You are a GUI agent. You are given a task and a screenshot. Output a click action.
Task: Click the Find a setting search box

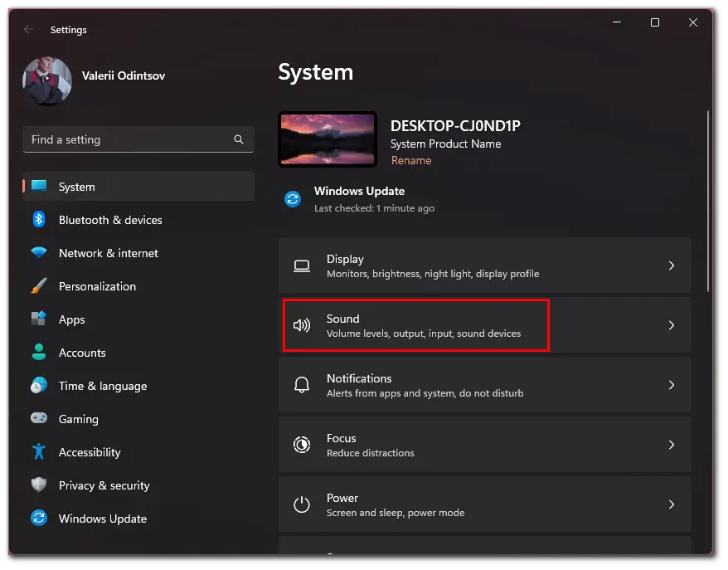click(138, 139)
